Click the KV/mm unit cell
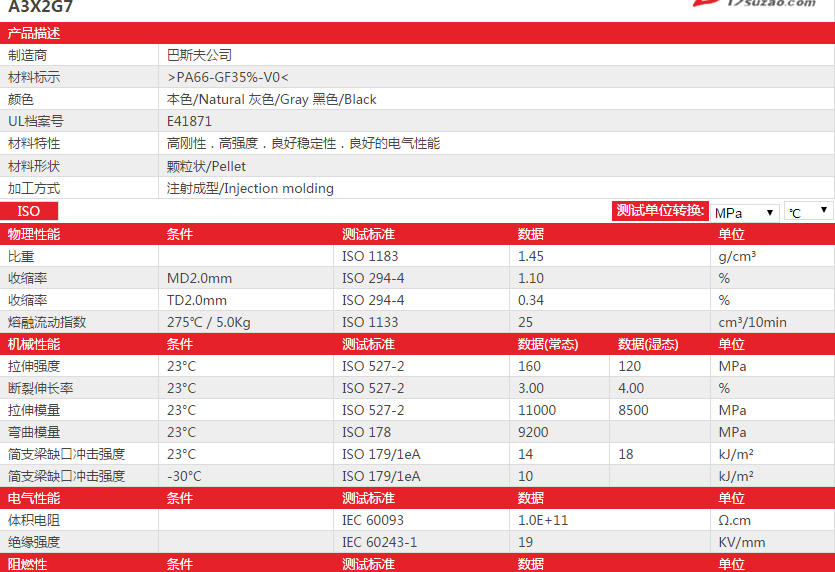 click(742, 542)
